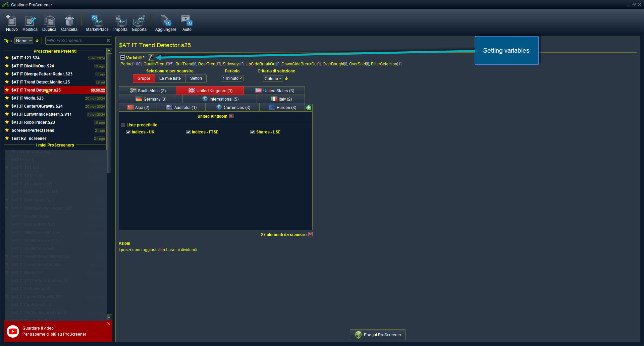Add a new group with green plus icon

pos(309,108)
